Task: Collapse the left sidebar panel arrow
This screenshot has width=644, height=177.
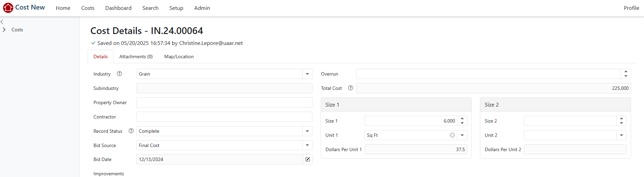Action: pos(2,21)
